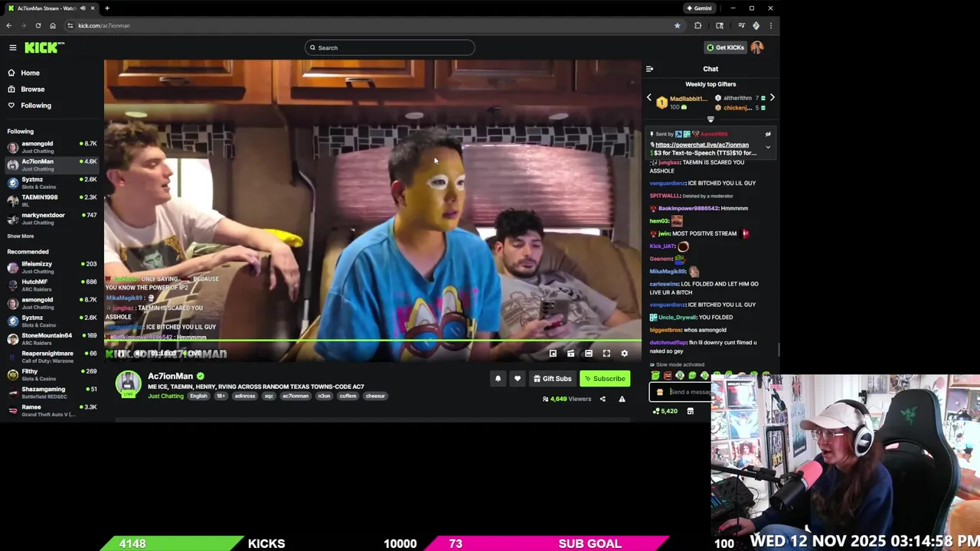Screen dimensions: 980x551
Task: Pick the first green emote in quick bar
Action: coord(655,376)
